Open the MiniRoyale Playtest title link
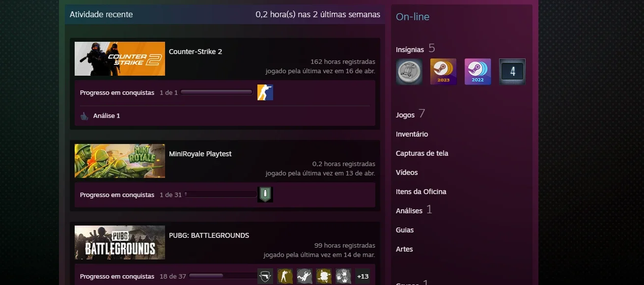The height and width of the screenshot is (285, 644). click(x=200, y=154)
